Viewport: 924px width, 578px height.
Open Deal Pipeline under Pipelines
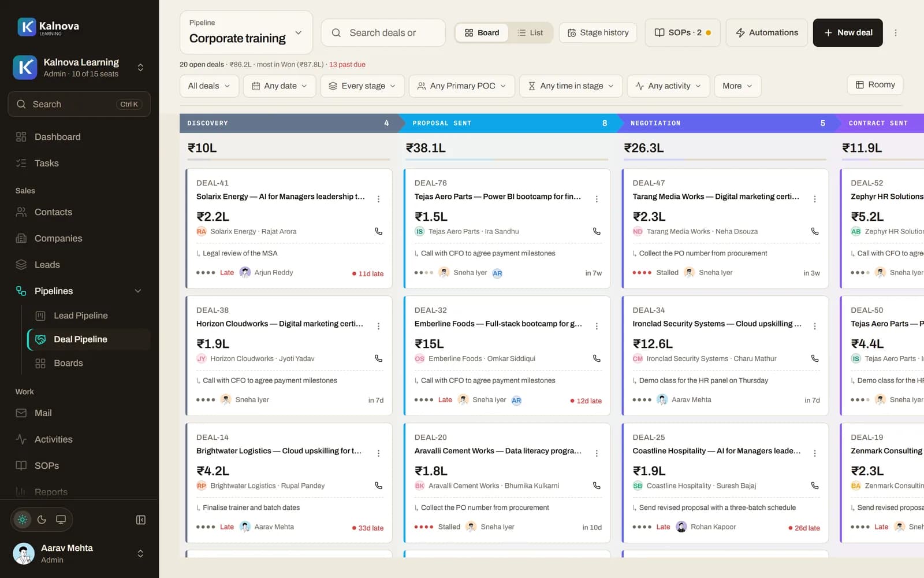[x=89, y=339]
